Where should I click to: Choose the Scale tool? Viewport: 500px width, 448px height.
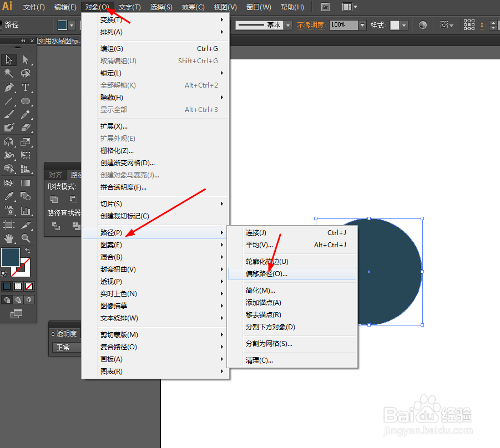pyautogui.click(x=26, y=141)
